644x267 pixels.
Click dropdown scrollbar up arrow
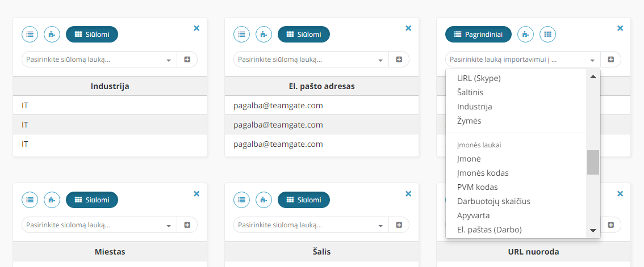pos(593,77)
